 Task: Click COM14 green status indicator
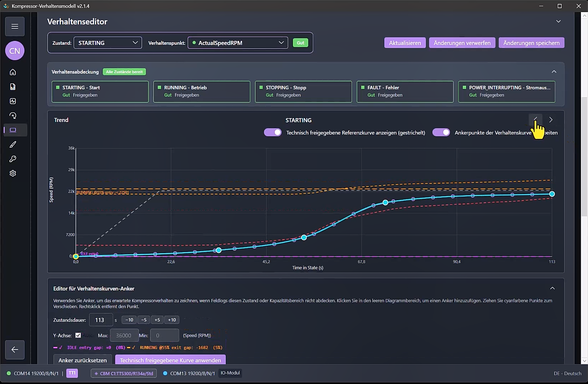[9, 373]
